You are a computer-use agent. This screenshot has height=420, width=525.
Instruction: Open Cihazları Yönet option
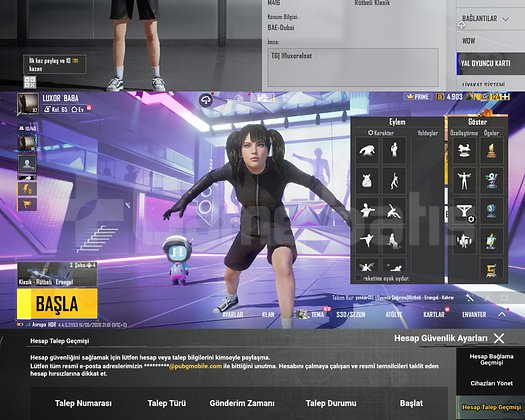(491, 383)
